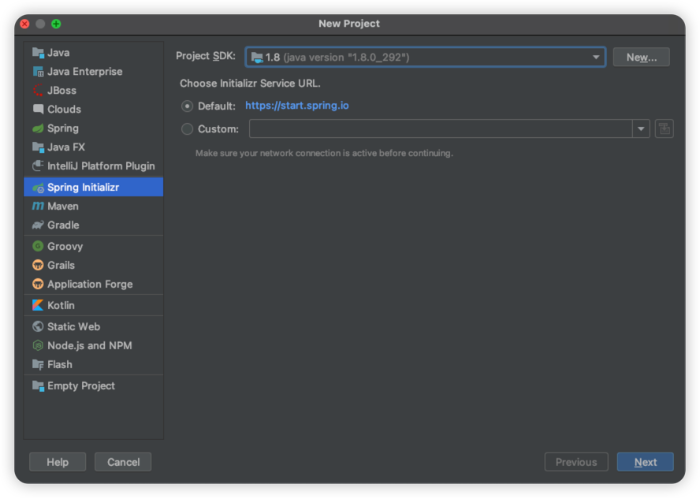This screenshot has width=700, height=498.
Task: Choose Gradle project type
Action: [94, 225]
